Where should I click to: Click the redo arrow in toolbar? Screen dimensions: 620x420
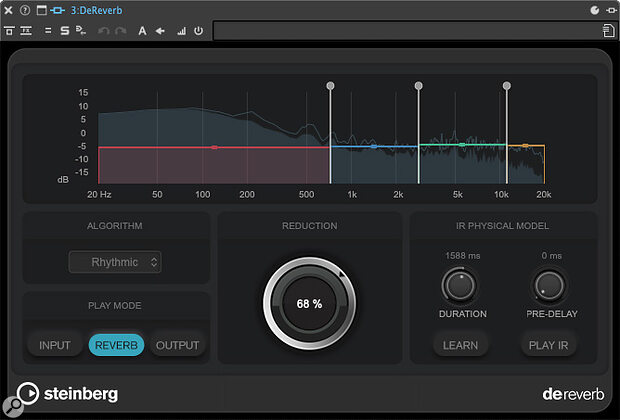[x=121, y=31]
